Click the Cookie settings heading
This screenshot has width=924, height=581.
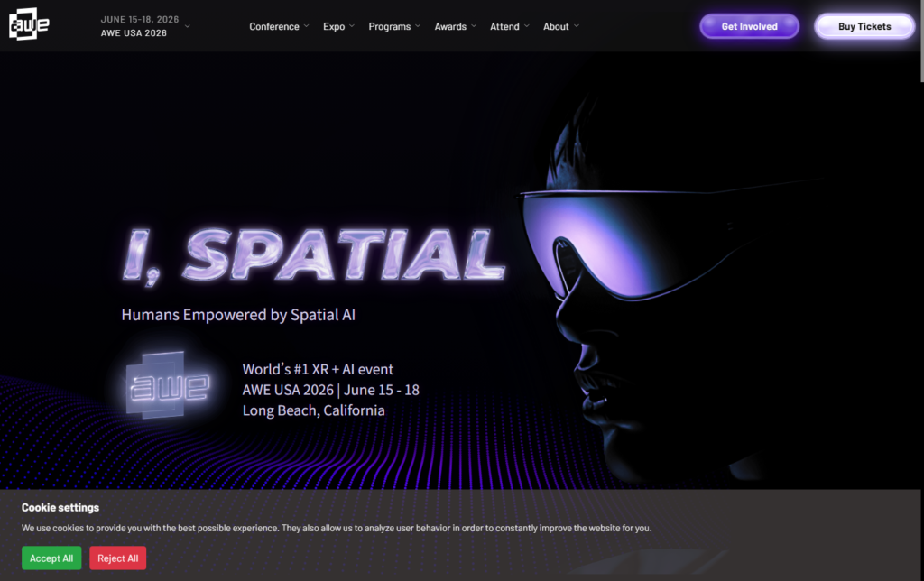60,508
